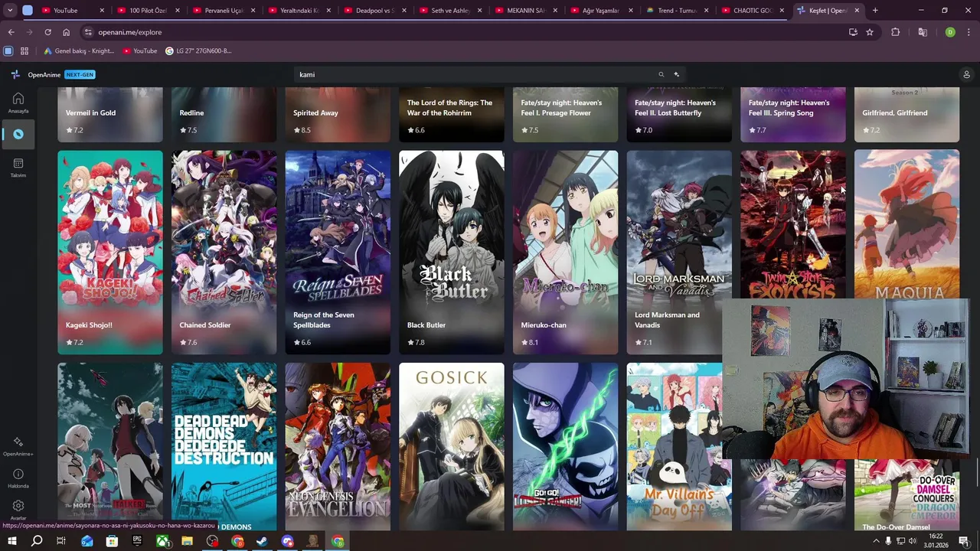Open the Chrome profile avatar button
The width and height of the screenshot is (980, 551).
(950, 32)
